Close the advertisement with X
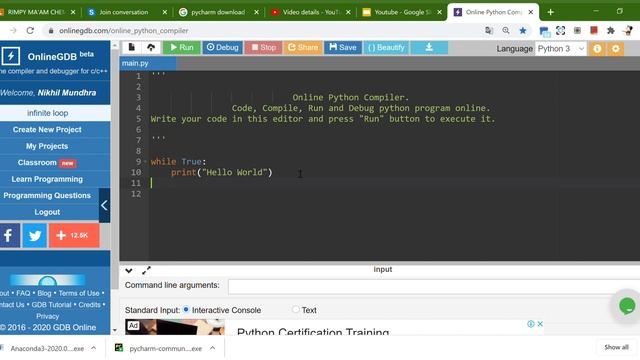This screenshot has width=640, height=360. pyautogui.click(x=540, y=324)
